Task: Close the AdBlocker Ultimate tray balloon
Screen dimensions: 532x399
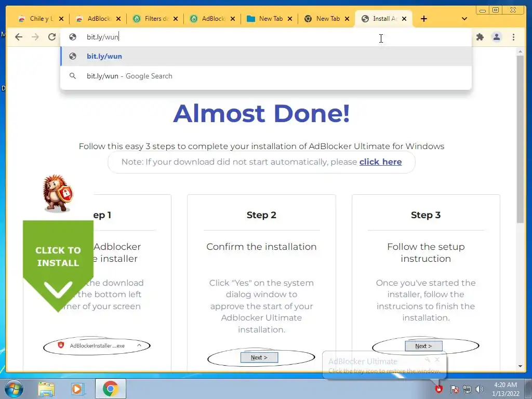Action: pyautogui.click(x=437, y=360)
